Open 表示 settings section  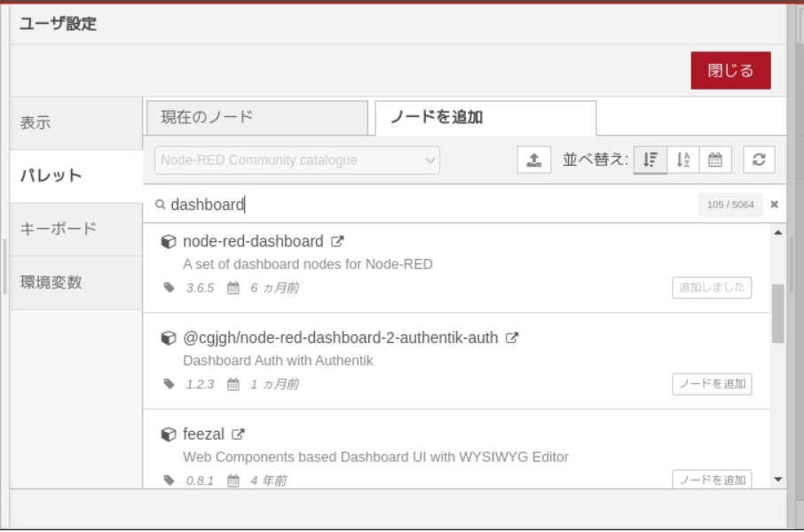click(x=76, y=123)
